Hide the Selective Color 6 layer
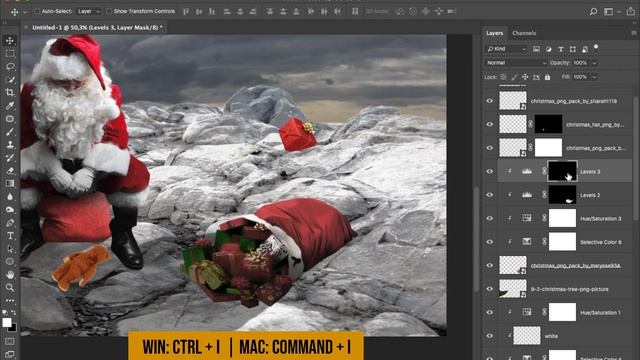640x360 pixels. click(x=489, y=242)
